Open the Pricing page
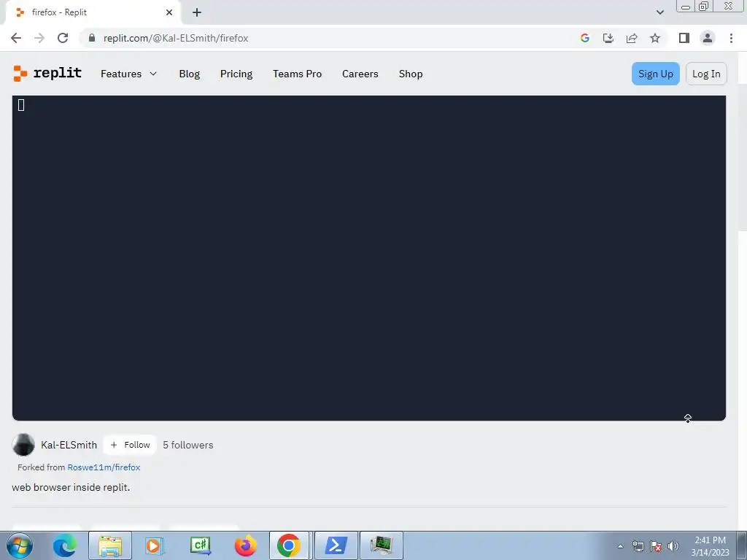Screen dimensions: 747x560 point(236,74)
